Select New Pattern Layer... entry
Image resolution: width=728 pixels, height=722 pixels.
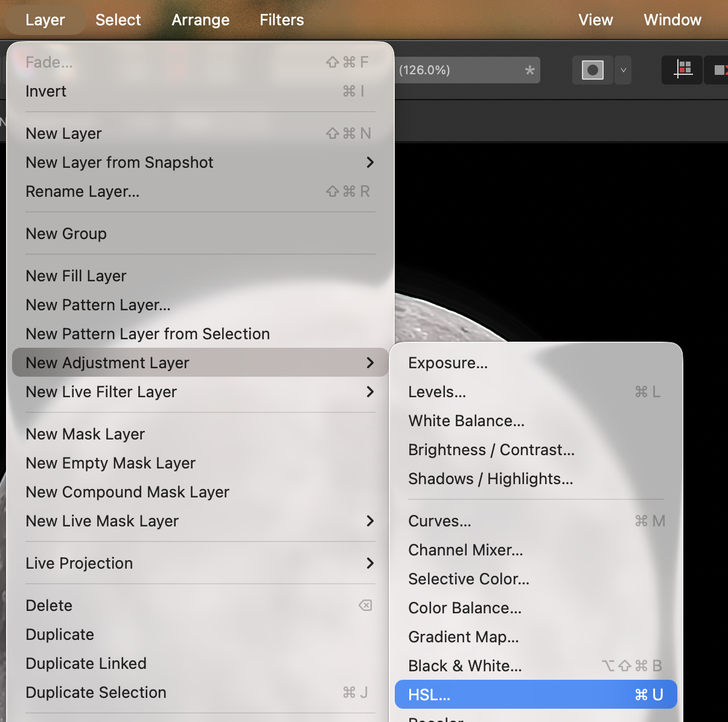tap(200, 305)
